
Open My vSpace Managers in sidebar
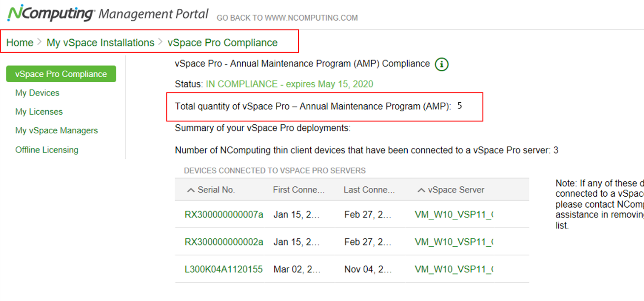click(57, 130)
